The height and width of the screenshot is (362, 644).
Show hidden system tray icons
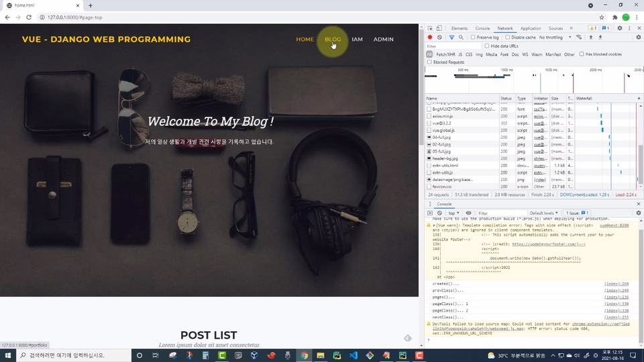(553, 355)
